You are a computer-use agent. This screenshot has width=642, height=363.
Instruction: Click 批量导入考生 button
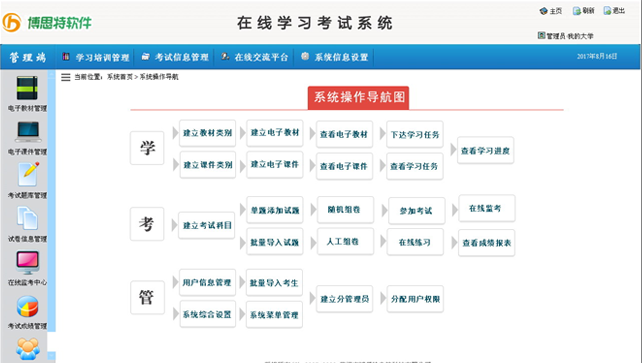[274, 282]
